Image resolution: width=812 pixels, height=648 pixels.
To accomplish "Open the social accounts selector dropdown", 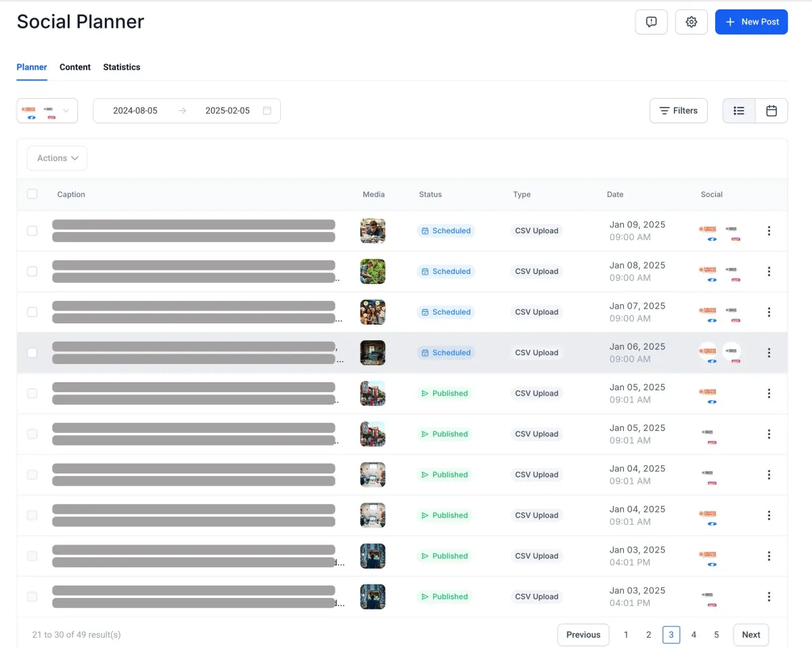I will 47,111.
